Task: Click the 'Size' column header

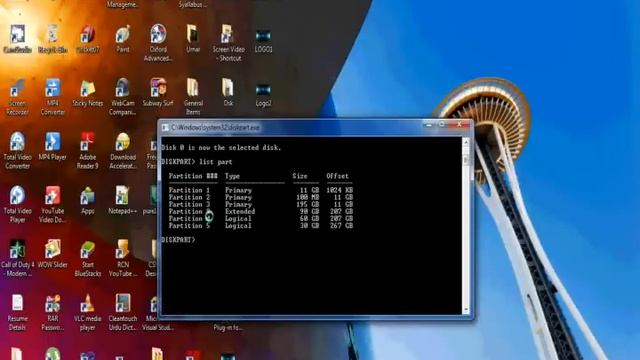Action: click(300, 176)
